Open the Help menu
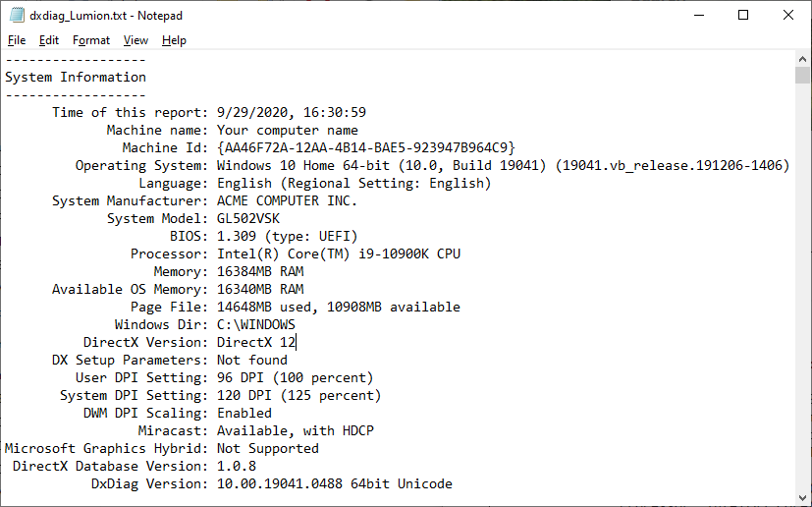This screenshot has width=812, height=507. 174,40
